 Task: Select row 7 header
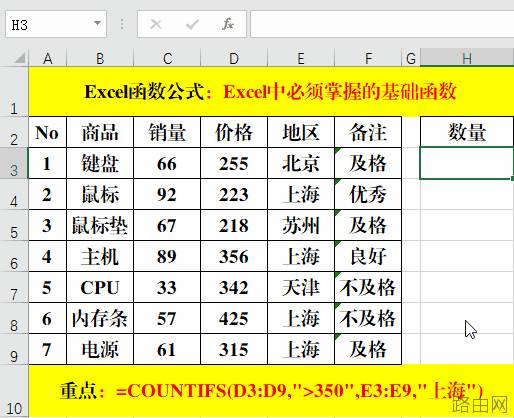coord(14,287)
